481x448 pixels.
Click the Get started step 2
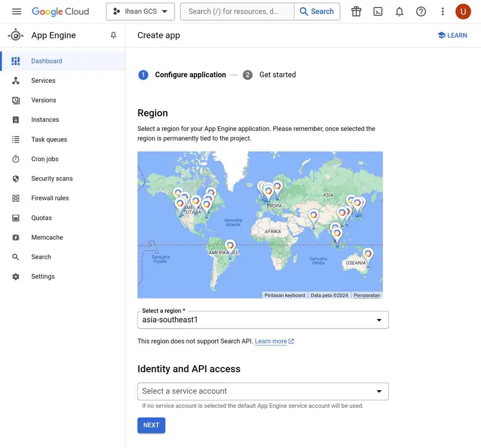click(x=277, y=75)
